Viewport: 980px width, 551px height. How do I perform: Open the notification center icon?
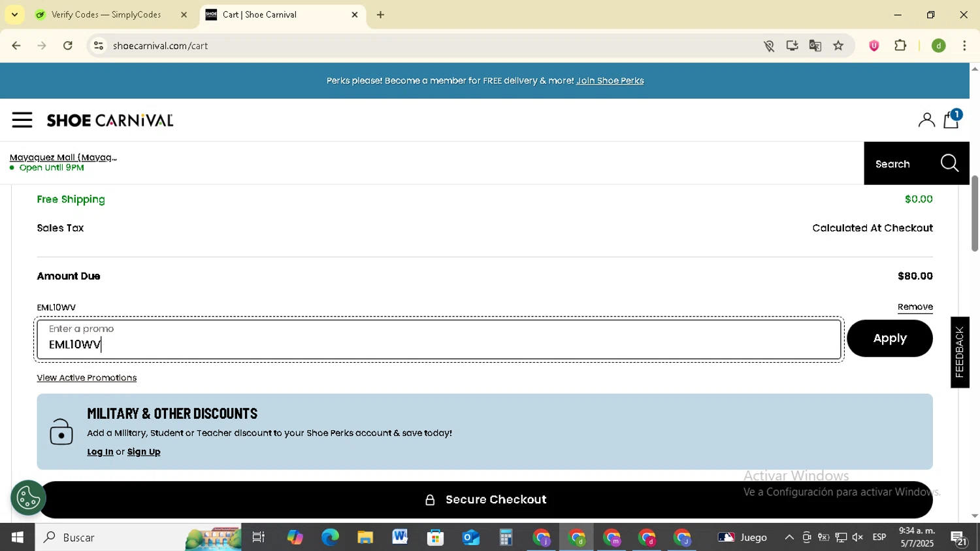pos(959,538)
